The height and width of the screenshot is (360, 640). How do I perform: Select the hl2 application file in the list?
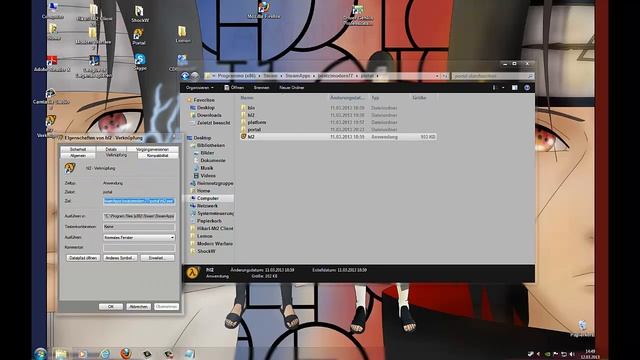[338, 137]
